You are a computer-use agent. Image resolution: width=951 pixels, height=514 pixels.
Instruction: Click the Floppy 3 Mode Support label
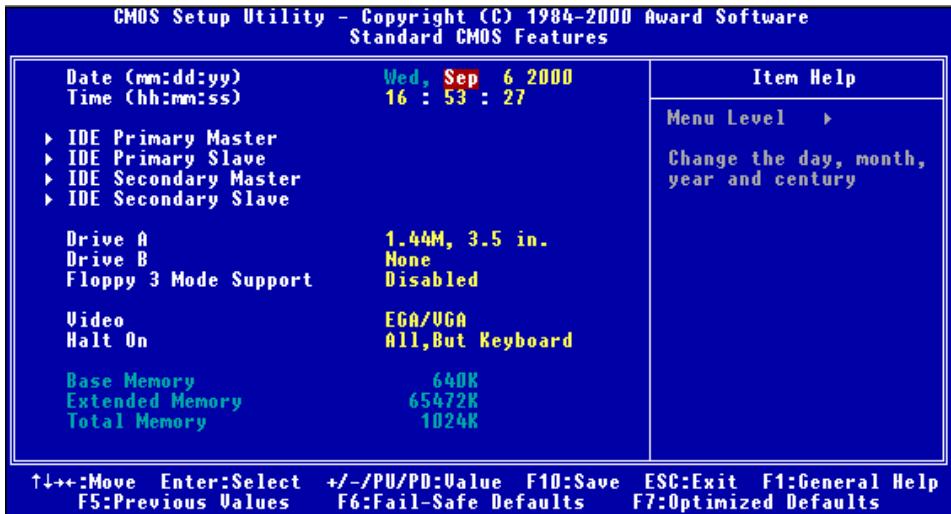tap(189, 280)
